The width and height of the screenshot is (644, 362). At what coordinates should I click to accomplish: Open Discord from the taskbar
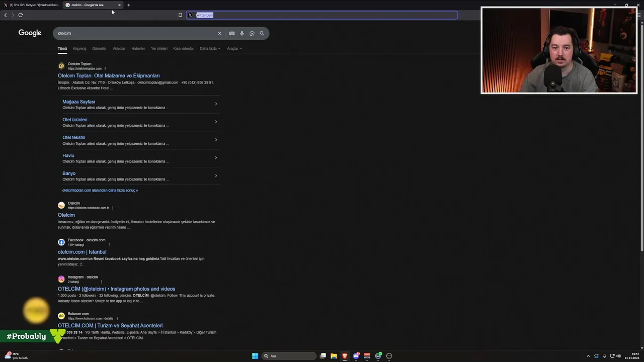click(x=356, y=356)
